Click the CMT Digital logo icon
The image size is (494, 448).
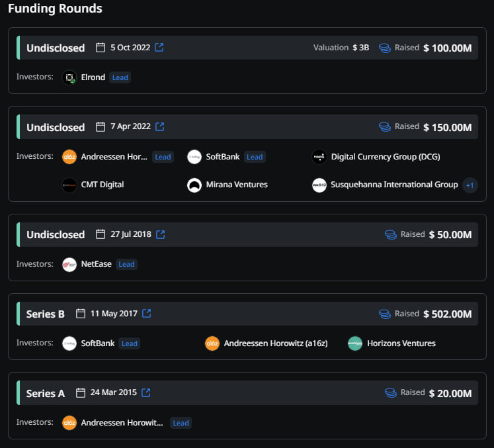(69, 185)
